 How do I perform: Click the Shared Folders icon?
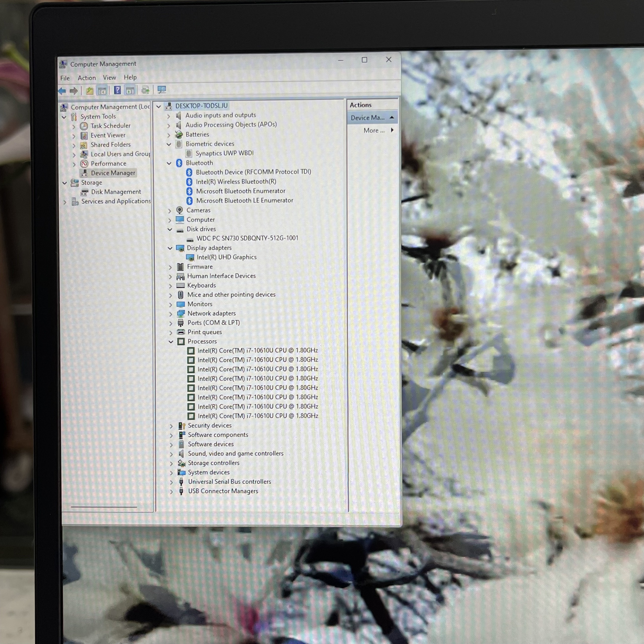pos(84,145)
